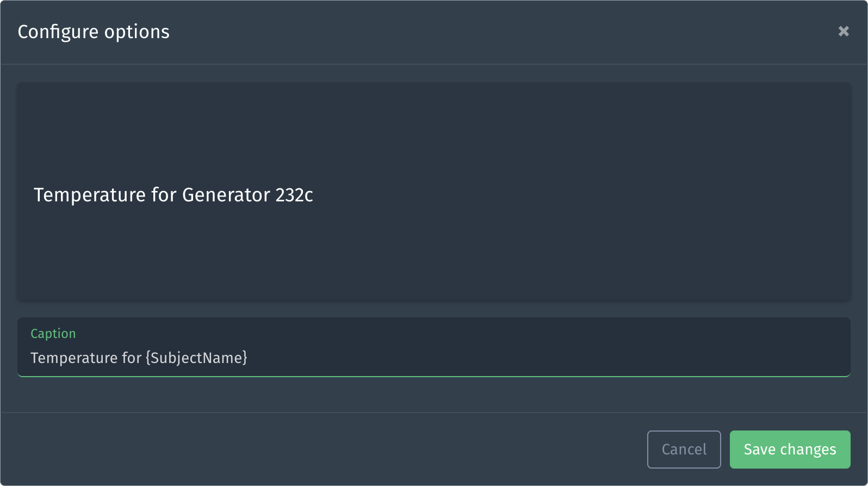The height and width of the screenshot is (486, 868).
Task: Click the word for in the caption text
Action: [132, 358]
